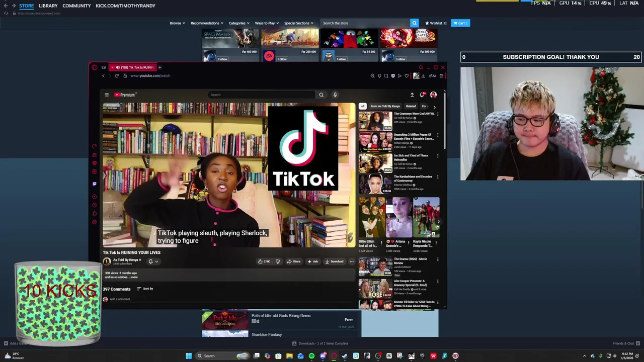Screen dimensions: 644x362
Task: Open Opera easy setup menu icon
Action: 441,76
